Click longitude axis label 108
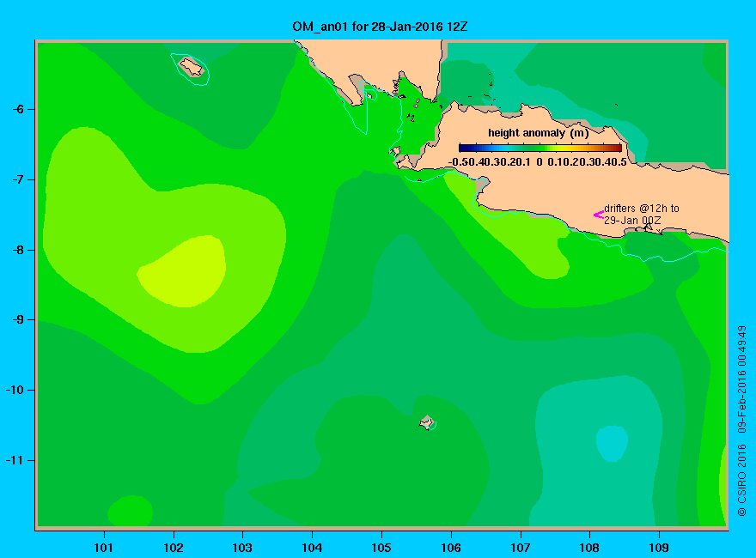 pos(589,548)
